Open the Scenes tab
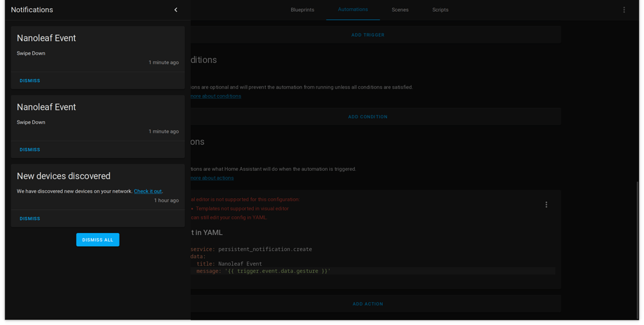 [400, 10]
